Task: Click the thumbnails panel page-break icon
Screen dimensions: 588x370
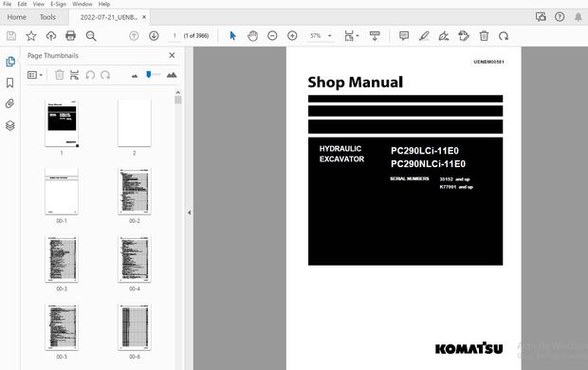Action: tap(74, 75)
